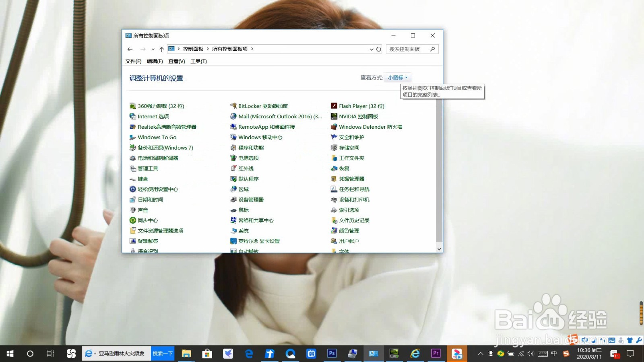Open the 凭据管理器 link
The height and width of the screenshot is (362, 644).
point(352,179)
